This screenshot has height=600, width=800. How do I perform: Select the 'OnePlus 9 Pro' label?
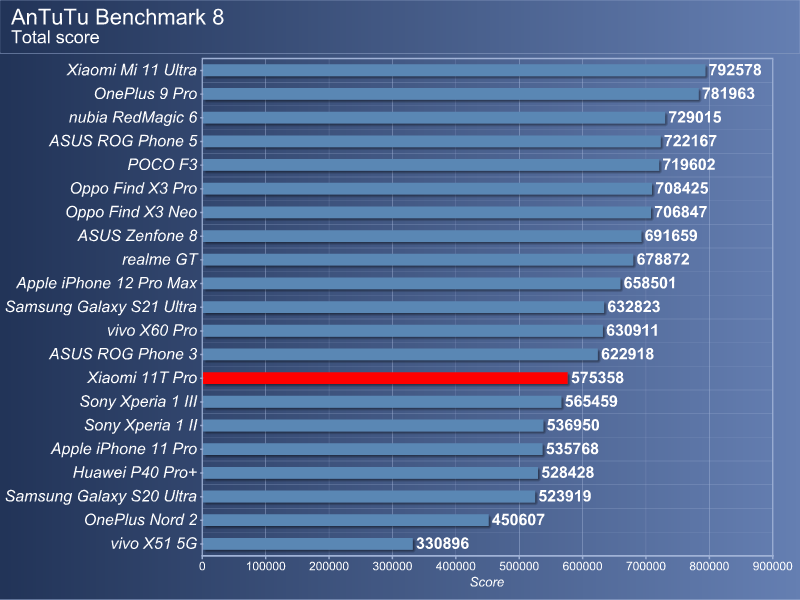coord(145,94)
